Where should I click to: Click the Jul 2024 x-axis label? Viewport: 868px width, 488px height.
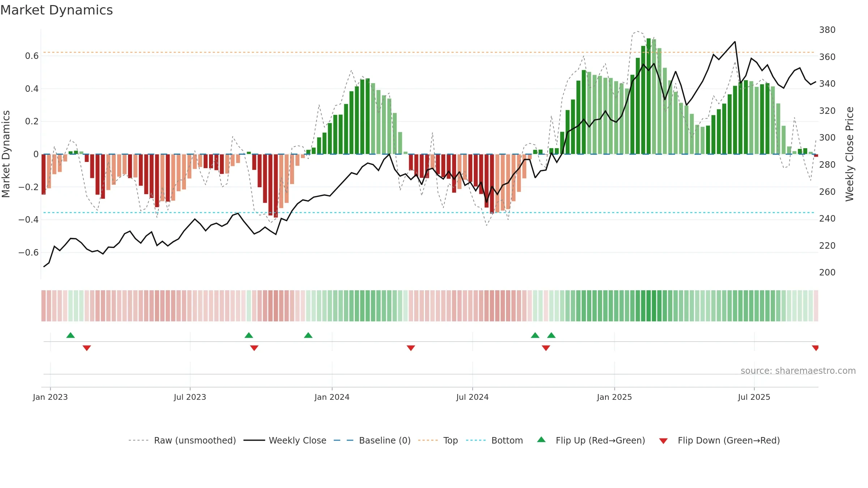(x=472, y=397)
